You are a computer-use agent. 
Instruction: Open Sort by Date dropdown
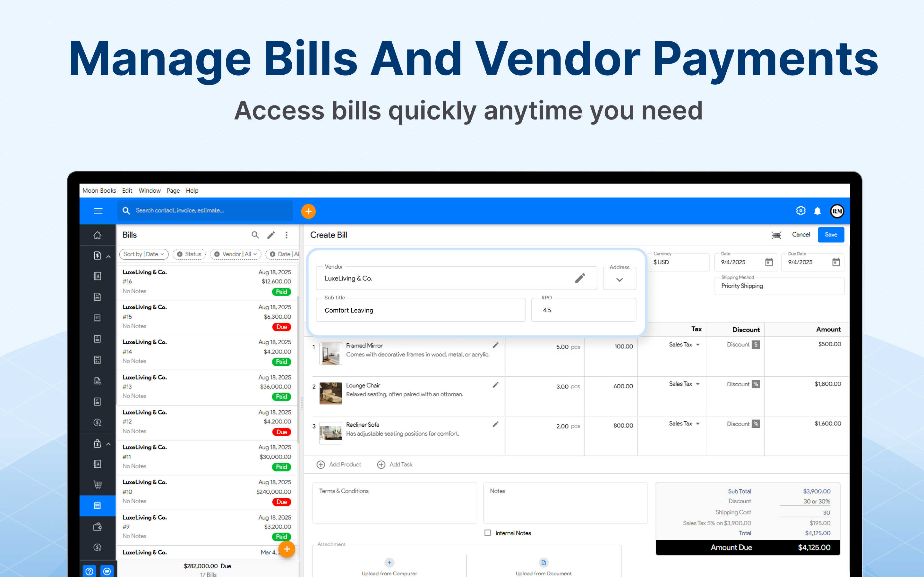144,254
